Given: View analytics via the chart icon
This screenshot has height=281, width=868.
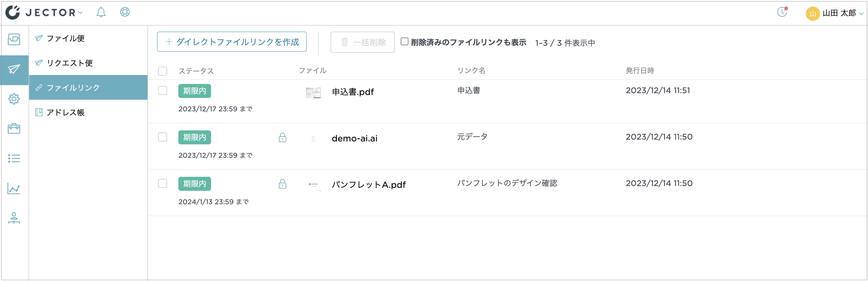Looking at the screenshot, I should (x=13, y=188).
